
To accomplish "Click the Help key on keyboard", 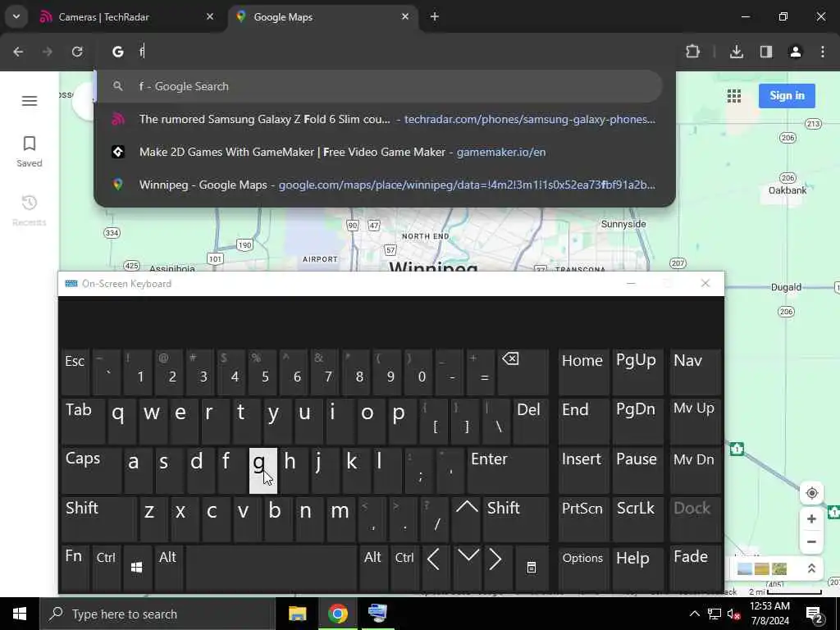I will tap(637, 568).
